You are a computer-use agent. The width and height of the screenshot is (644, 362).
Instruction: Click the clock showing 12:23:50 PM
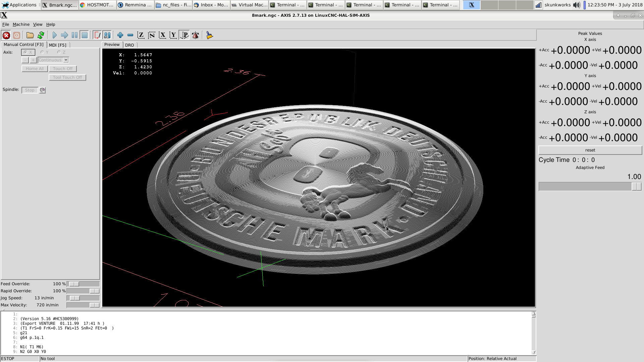[615, 5]
